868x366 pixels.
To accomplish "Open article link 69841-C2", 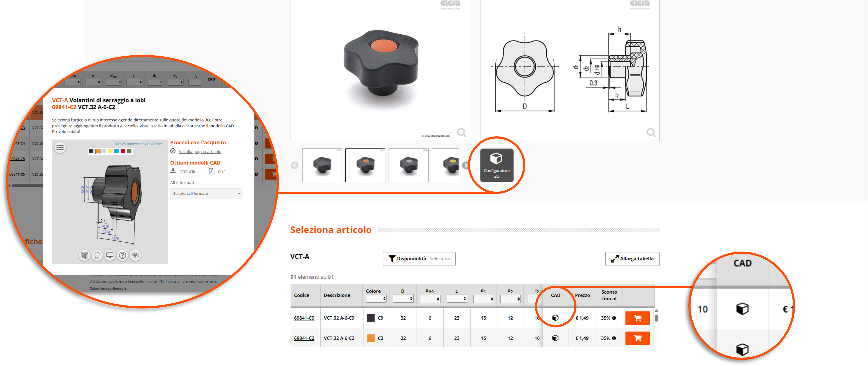I will [x=304, y=338].
